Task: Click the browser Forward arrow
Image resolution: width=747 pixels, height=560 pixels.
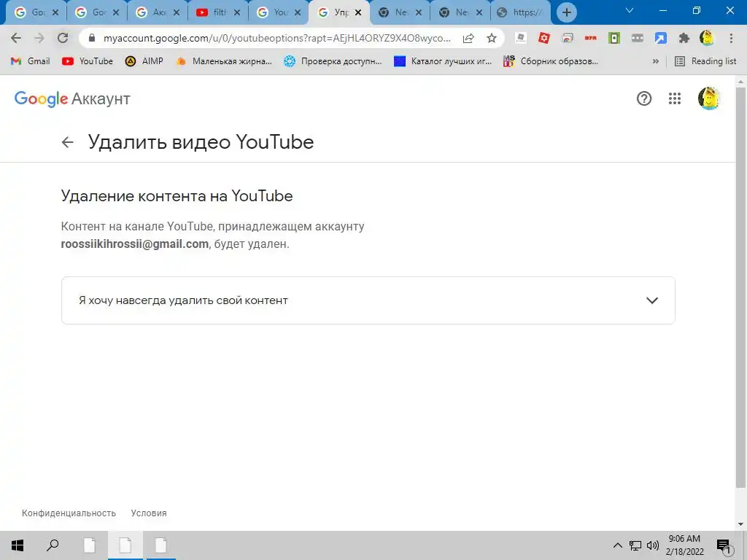Action: [39, 38]
